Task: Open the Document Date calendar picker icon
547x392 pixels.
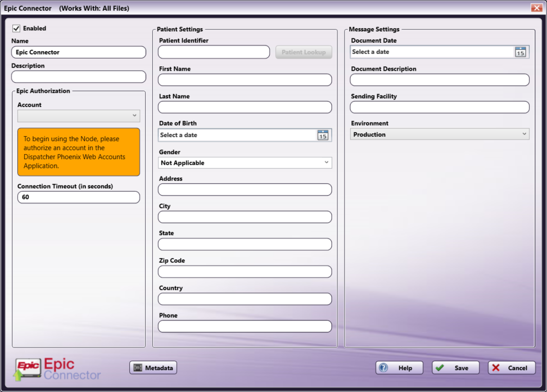Action: pyautogui.click(x=520, y=52)
